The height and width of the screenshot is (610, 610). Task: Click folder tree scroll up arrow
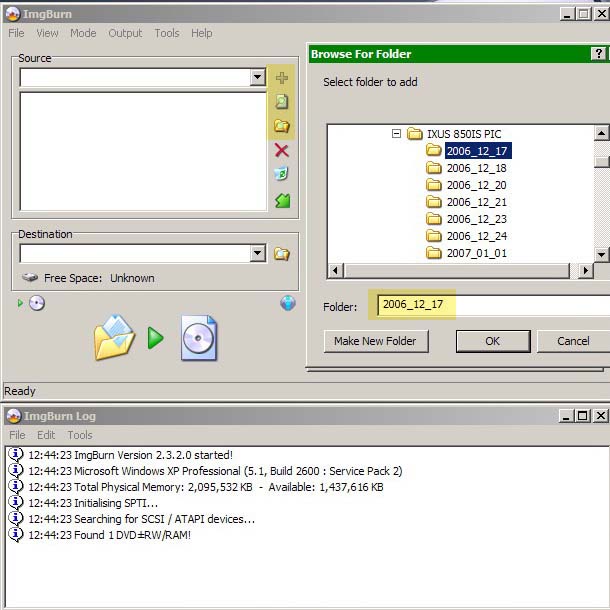point(601,133)
